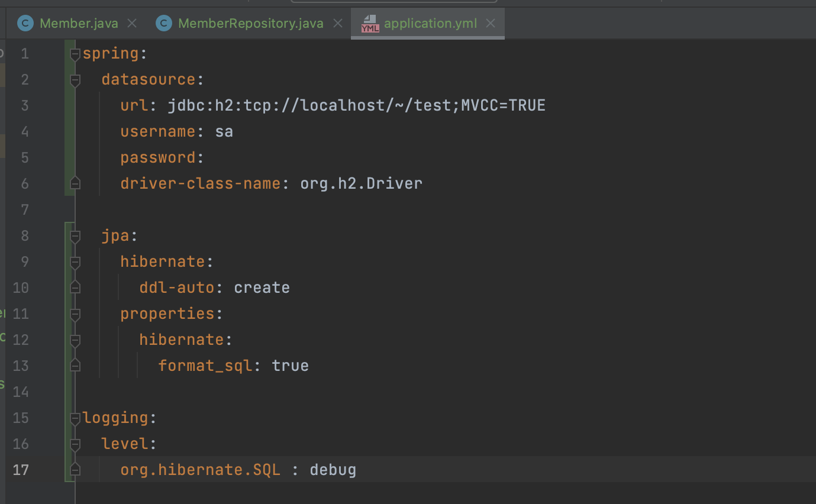816x504 pixels.
Task: Click the MemberRepository.java class file icon
Action: (x=164, y=24)
